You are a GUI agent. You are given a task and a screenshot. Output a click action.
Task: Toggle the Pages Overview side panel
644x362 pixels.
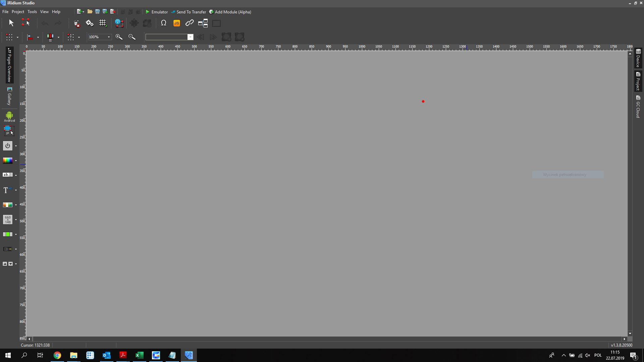tap(9, 65)
